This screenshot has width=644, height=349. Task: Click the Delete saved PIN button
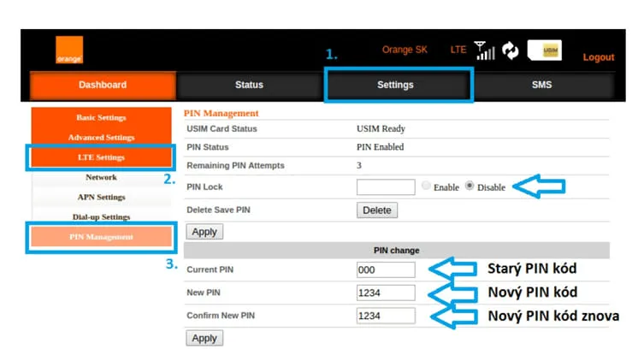coord(376,210)
